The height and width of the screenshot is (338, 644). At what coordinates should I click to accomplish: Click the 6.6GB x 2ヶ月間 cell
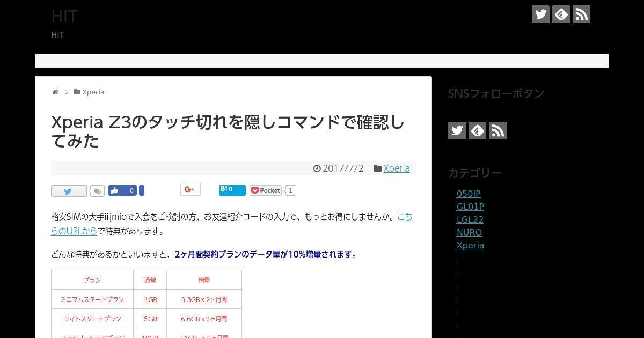pos(204,319)
